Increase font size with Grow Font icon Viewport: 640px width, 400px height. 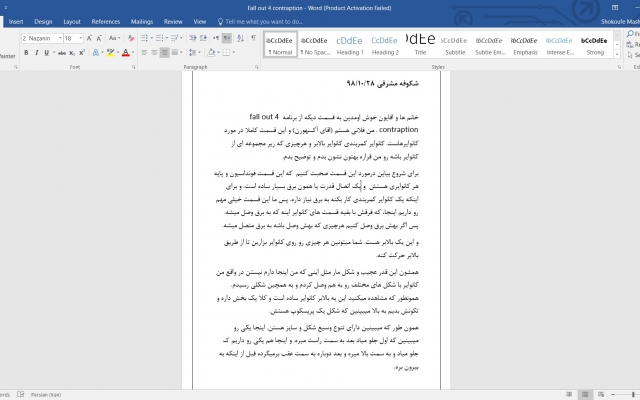click(89, 38)
